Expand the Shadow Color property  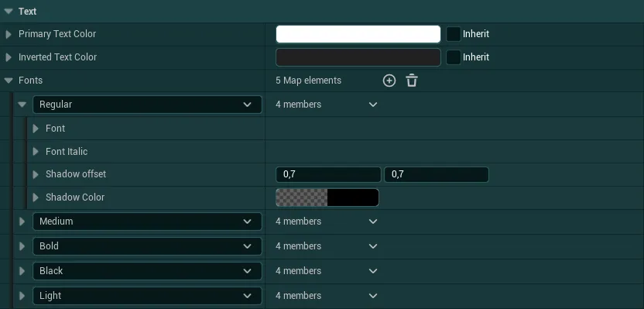pyautogui.click(x=36, y=197)
